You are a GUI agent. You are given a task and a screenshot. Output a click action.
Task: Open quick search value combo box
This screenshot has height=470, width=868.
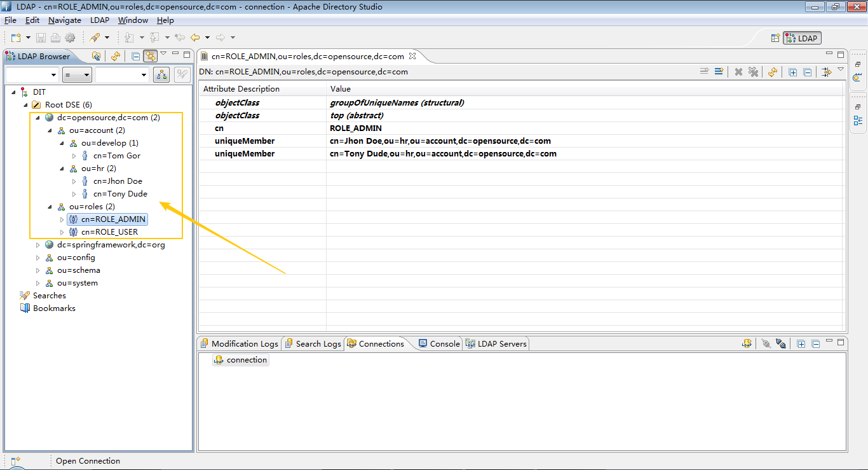123,75
